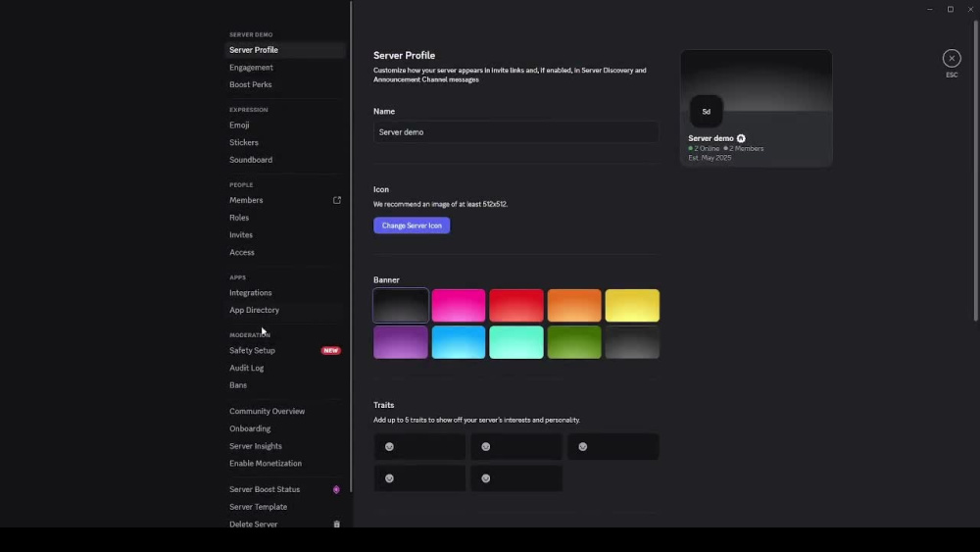Viewport: 980px width, 552px height.
Task: Select the purple banner swatch
Action: coord(401,342)
